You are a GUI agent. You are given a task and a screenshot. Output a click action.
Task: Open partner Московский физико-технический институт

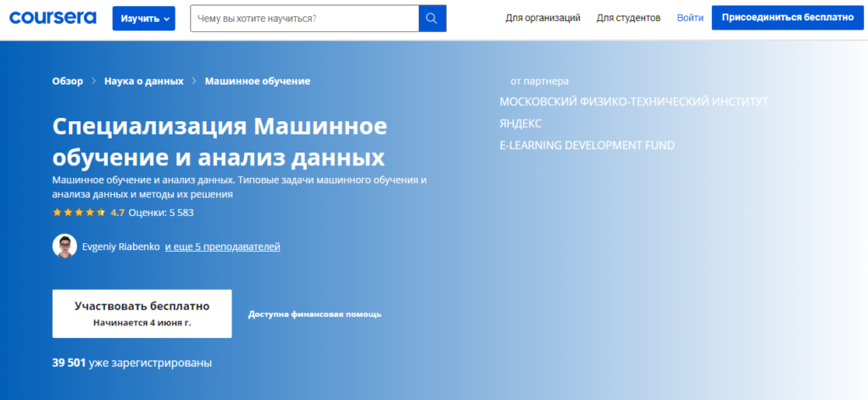tap(634, 102)
